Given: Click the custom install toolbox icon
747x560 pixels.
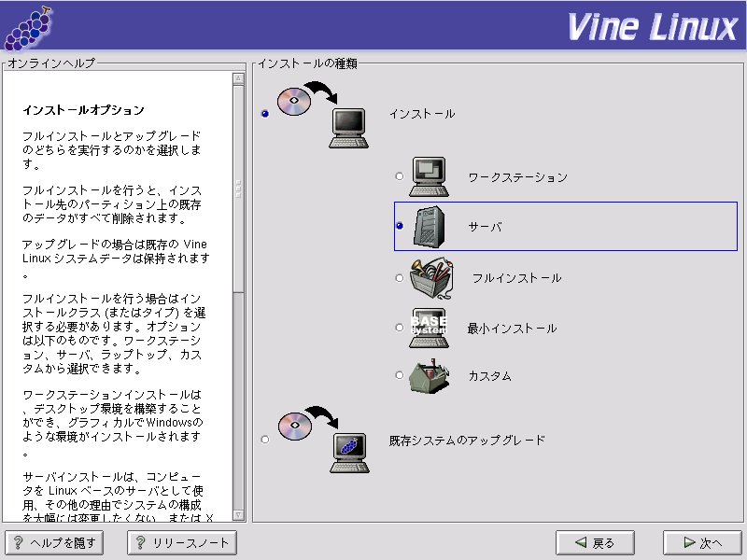Looking at the screenshot, I should point(430,376).
